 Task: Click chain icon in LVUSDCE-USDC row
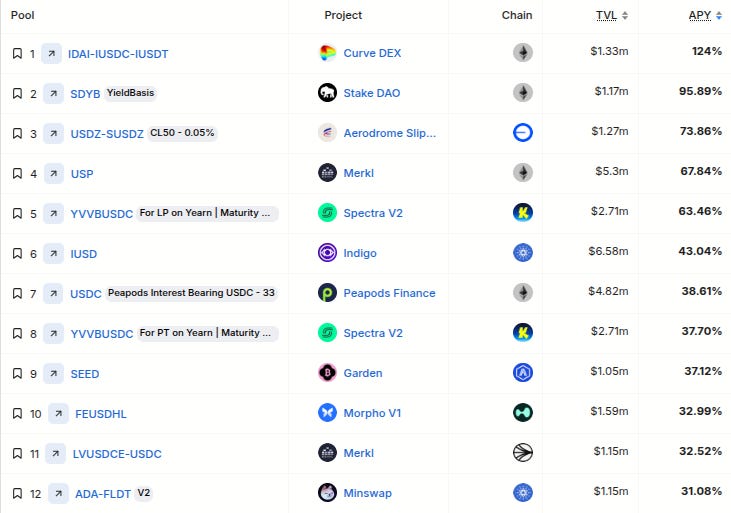(523, 453)
